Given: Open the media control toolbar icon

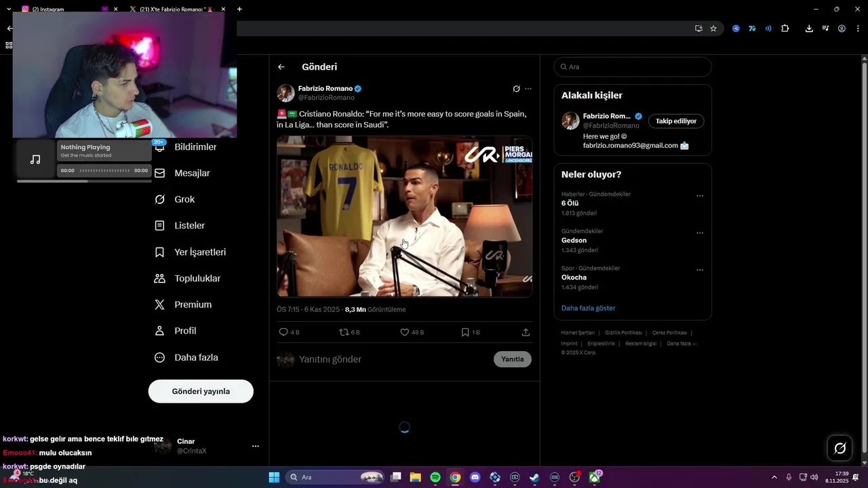Looking at the screenshot, I should point(825,28).
